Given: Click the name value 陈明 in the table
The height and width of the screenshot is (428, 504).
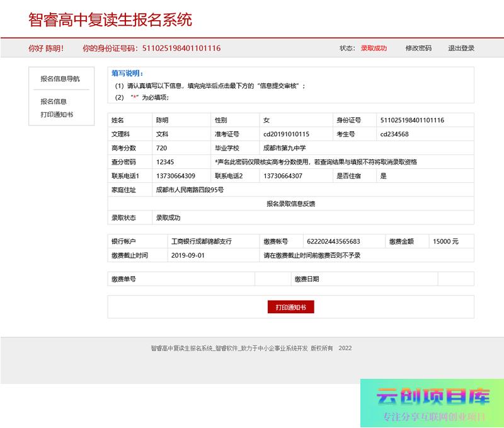Looking at the screenshot, I should [x=163, y=120].
